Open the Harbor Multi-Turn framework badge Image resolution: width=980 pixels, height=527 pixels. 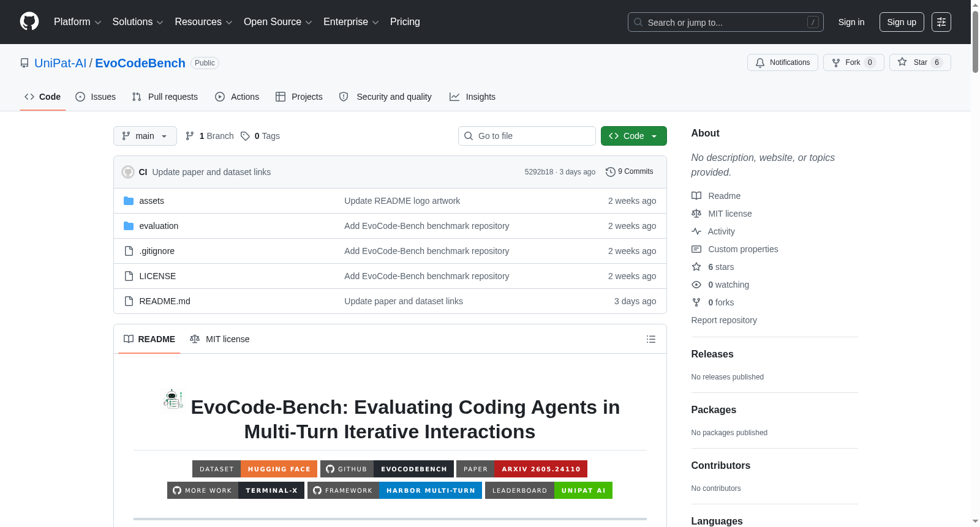click(x=394, y=490)
